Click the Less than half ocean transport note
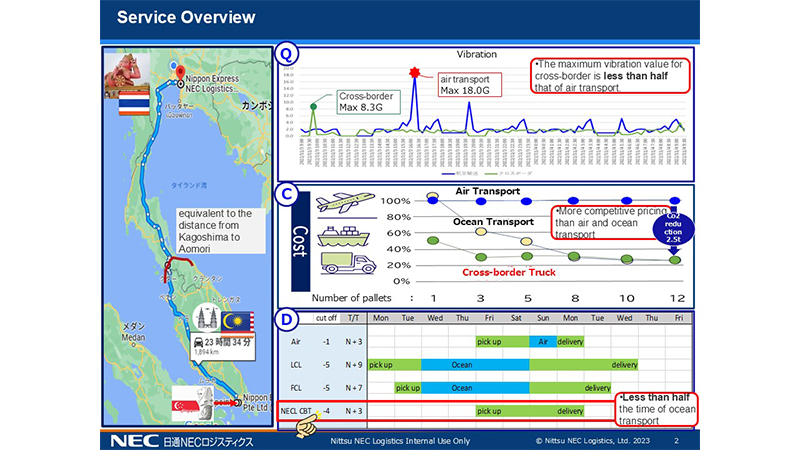The width and height of the screenshot is (800, 450). click(x=656, y=409)
